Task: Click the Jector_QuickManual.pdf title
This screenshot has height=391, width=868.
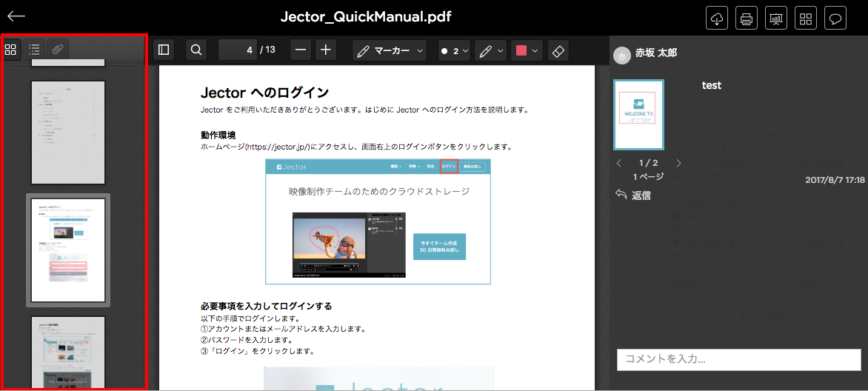Action: (x=366, y=16)
